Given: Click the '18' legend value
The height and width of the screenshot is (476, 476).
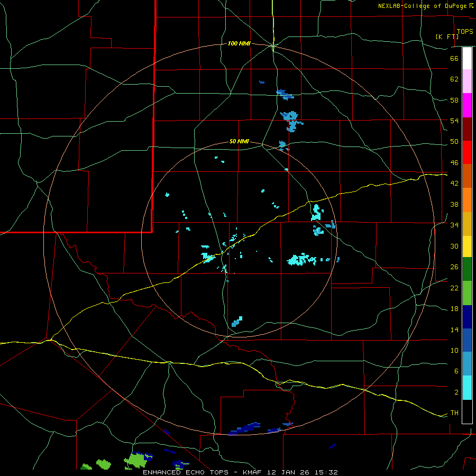Looking at the screenshot, I should click(454, 309).
